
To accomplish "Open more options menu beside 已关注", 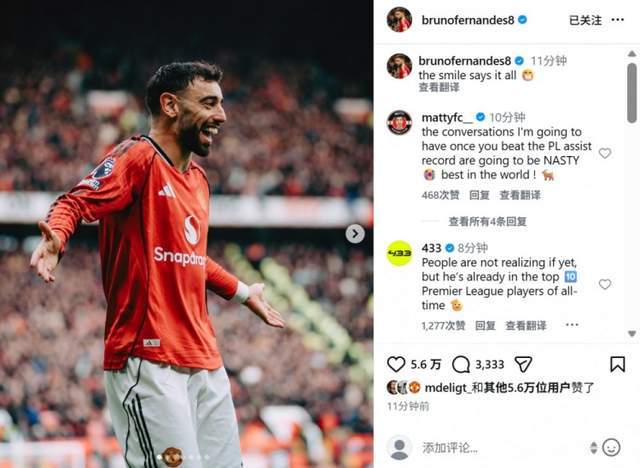I will click(x=618, y=20).
